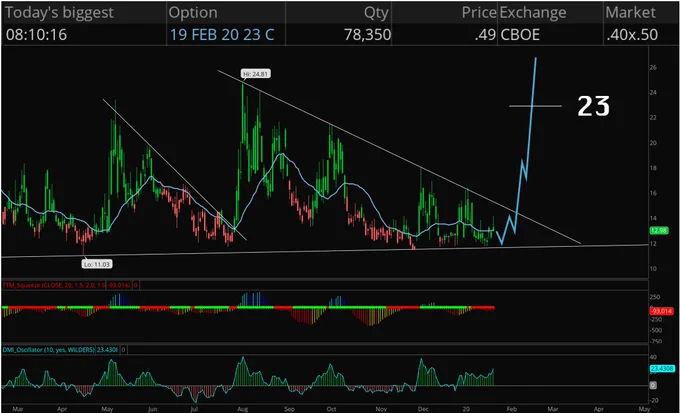680x413 pixels.
Task: Click the "Lo: 11.03" chart bubble
Action: coord(97,264)
